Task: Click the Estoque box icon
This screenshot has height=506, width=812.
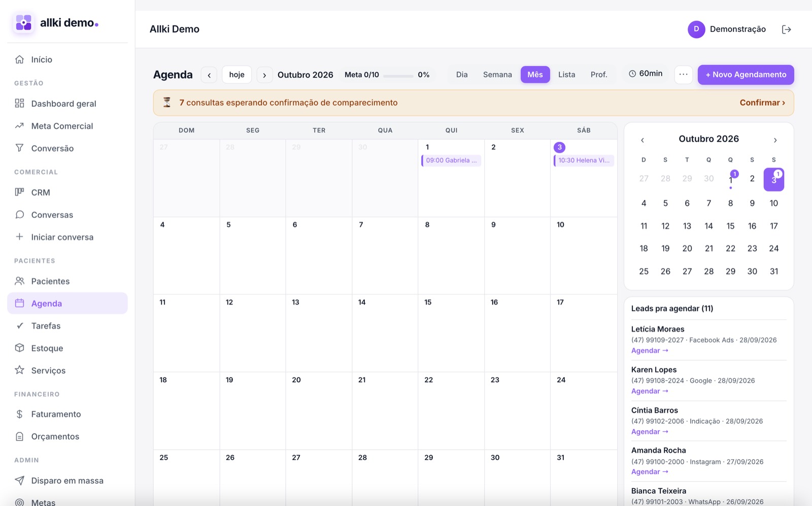Action: [x=19, y=348]
